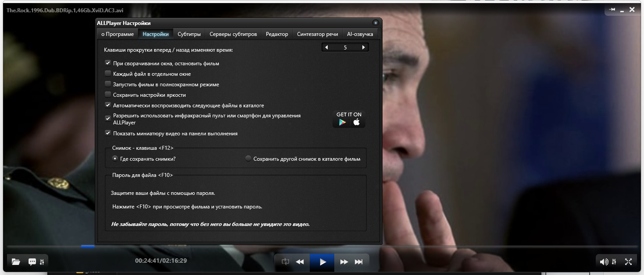
Task: Select the 'Где сохранять снимки?' radio button
Action: click(x=115, y=159)
